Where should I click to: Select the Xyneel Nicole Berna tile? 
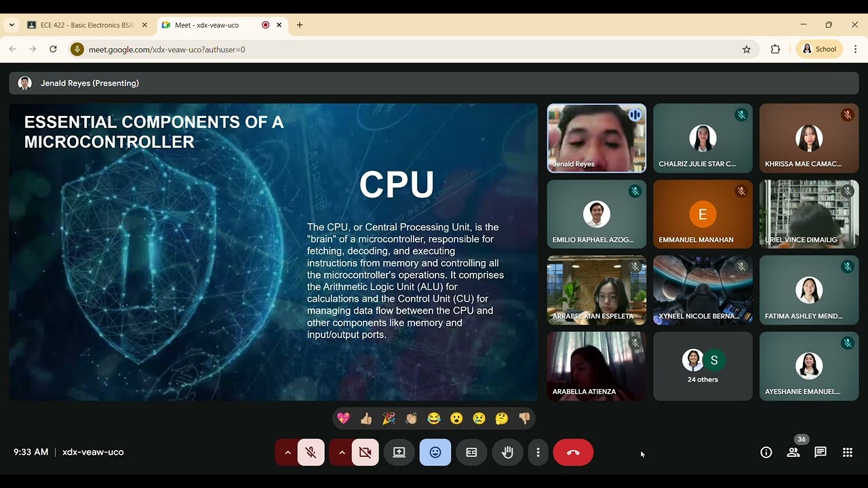(x=703, y=290)
